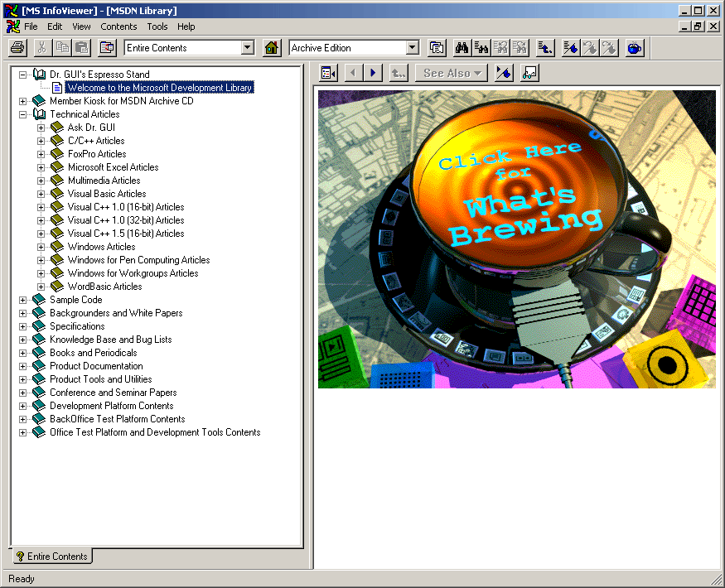Select Conference and Seminar Papers

114,393
